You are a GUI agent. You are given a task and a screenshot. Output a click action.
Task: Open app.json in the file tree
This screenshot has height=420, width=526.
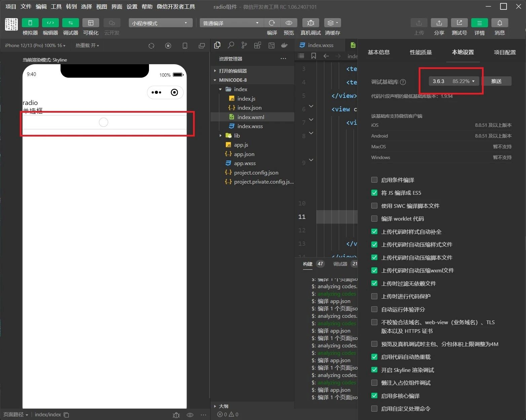coord(244,154)
